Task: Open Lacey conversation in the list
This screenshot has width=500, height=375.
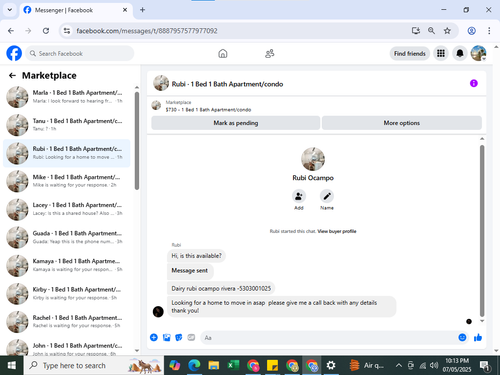Action: (67, 209)
